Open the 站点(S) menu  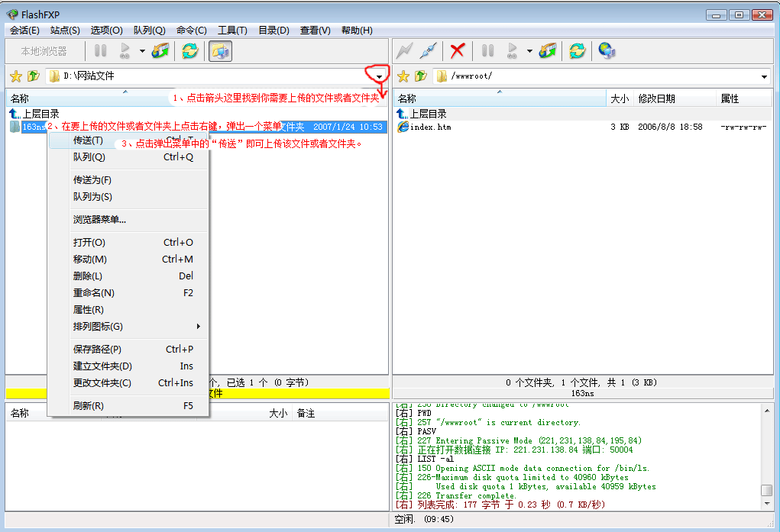[x=65, y=31]
